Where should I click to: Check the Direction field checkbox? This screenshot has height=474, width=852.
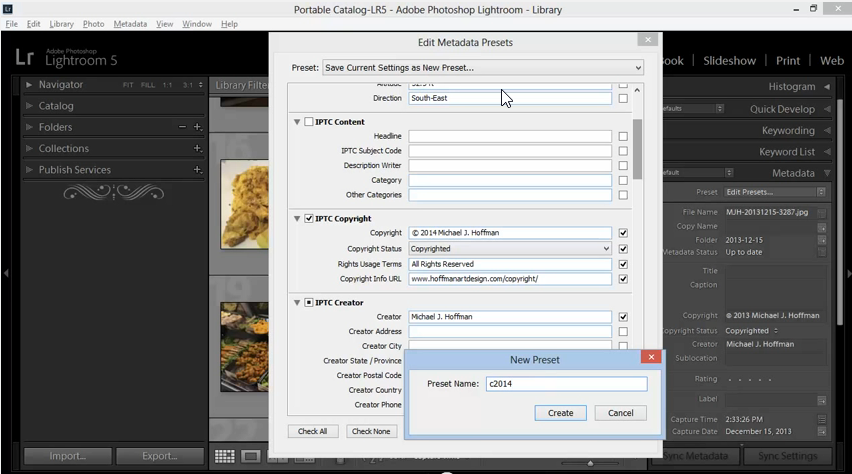[623, 98]
